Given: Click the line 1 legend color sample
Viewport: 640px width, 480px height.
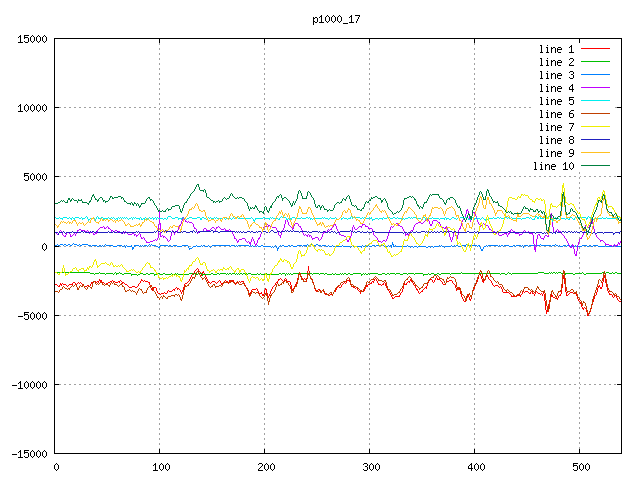Looking at the screenshot, I should 595,49.
